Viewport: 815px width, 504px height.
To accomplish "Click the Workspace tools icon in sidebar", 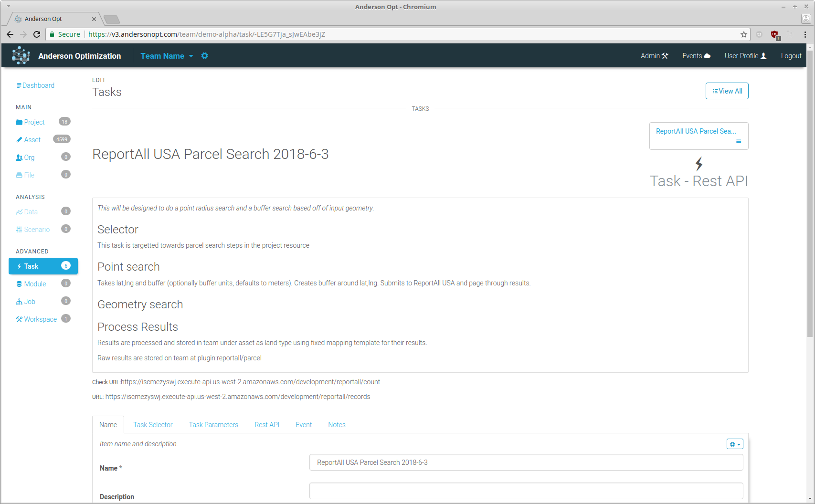I will click(x=19, y=319).
